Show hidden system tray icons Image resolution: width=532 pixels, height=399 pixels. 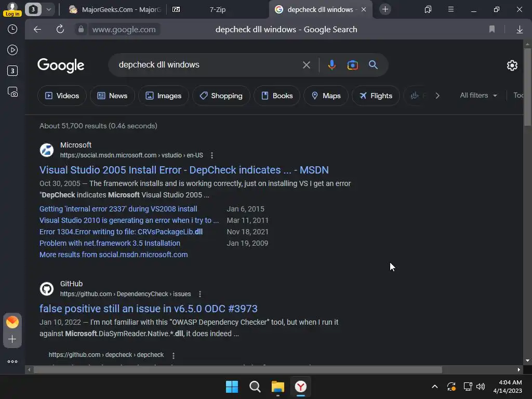pos(435,387)
